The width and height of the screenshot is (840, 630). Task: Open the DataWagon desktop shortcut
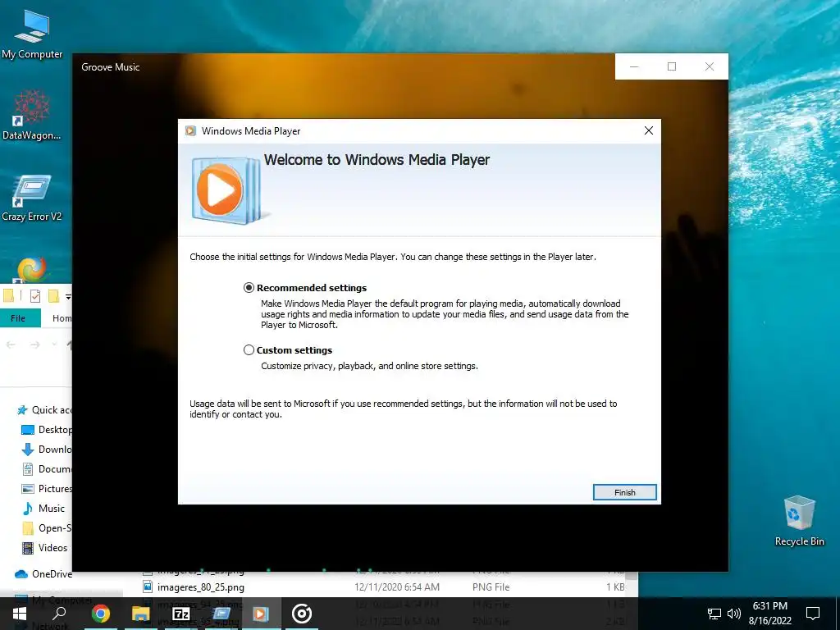coord(32,115)
